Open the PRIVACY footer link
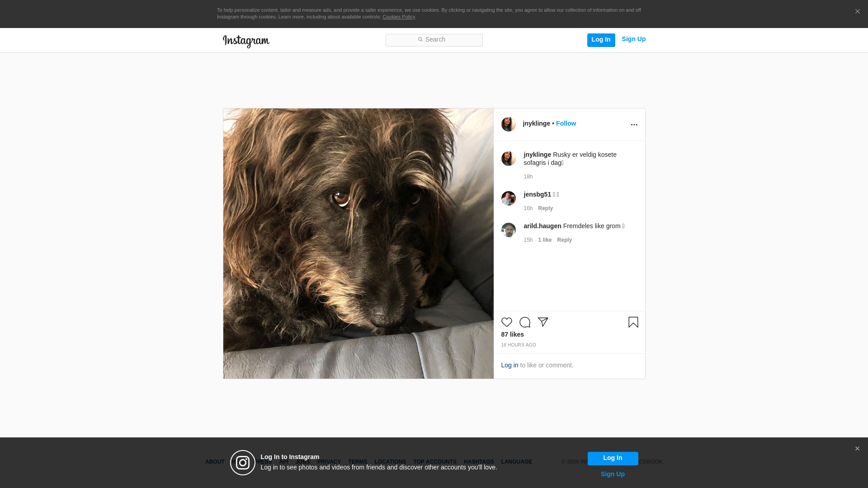 [329, 462]
